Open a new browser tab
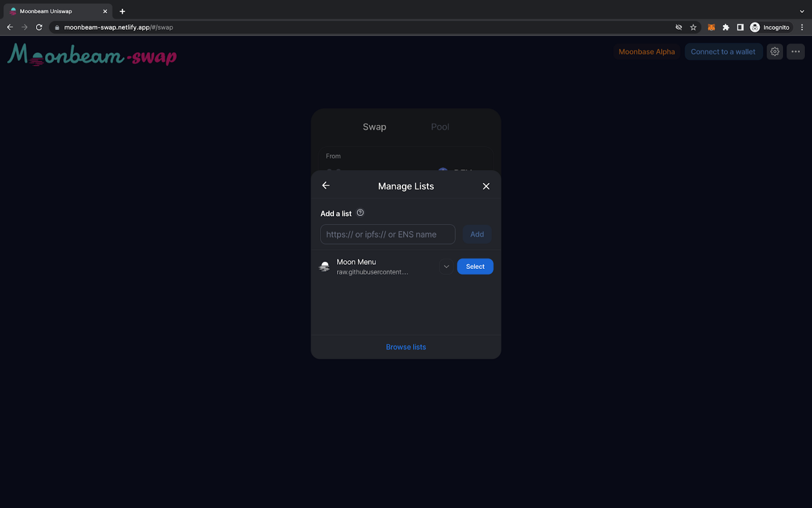Screen dimensions: 812x508 tap(122, 11)
